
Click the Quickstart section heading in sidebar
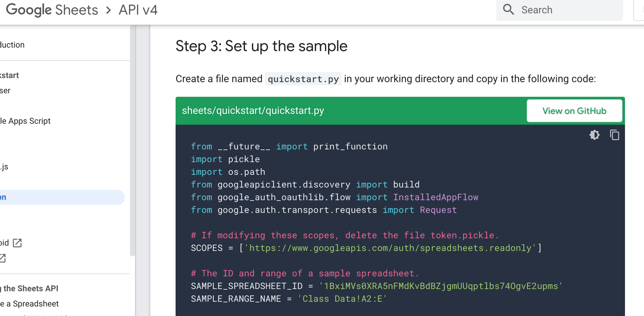(10, 75)
